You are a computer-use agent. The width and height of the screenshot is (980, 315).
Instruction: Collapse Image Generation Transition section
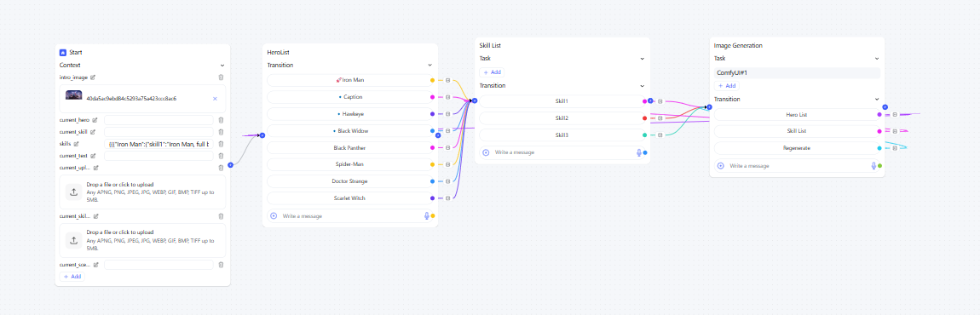coord(877,100)
